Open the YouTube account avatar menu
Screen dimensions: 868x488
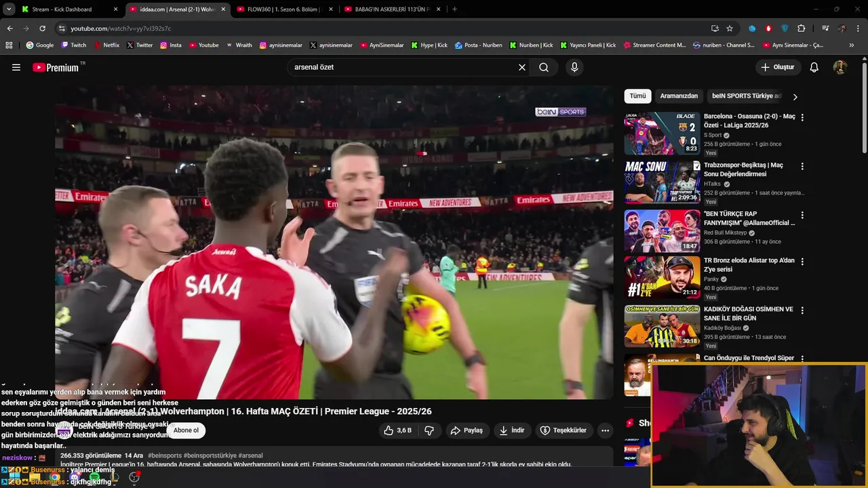click(x=840, y=67)
